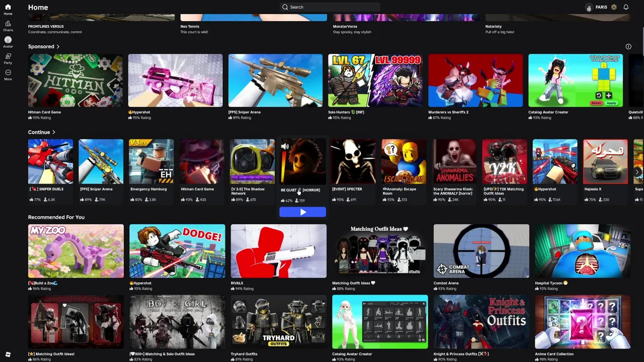
Task: Click the Recommended For You heading
Action: tap(56, 217)
